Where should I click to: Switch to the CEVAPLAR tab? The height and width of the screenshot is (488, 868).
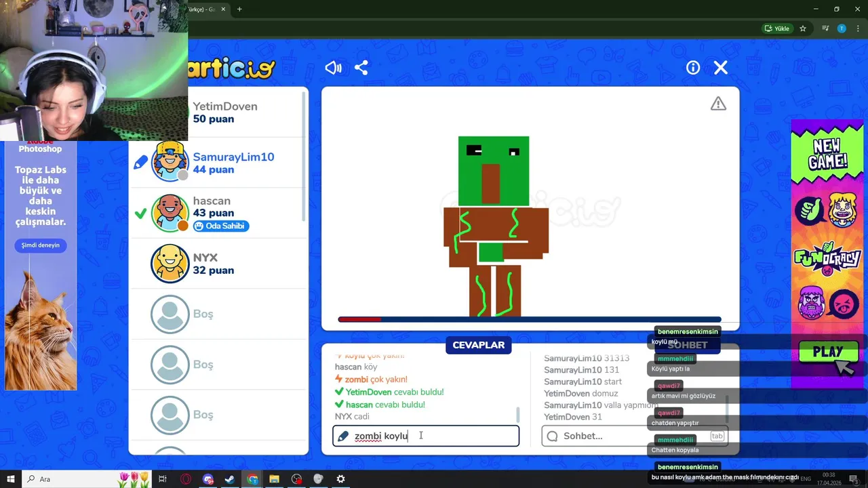[x=479, y=345]
